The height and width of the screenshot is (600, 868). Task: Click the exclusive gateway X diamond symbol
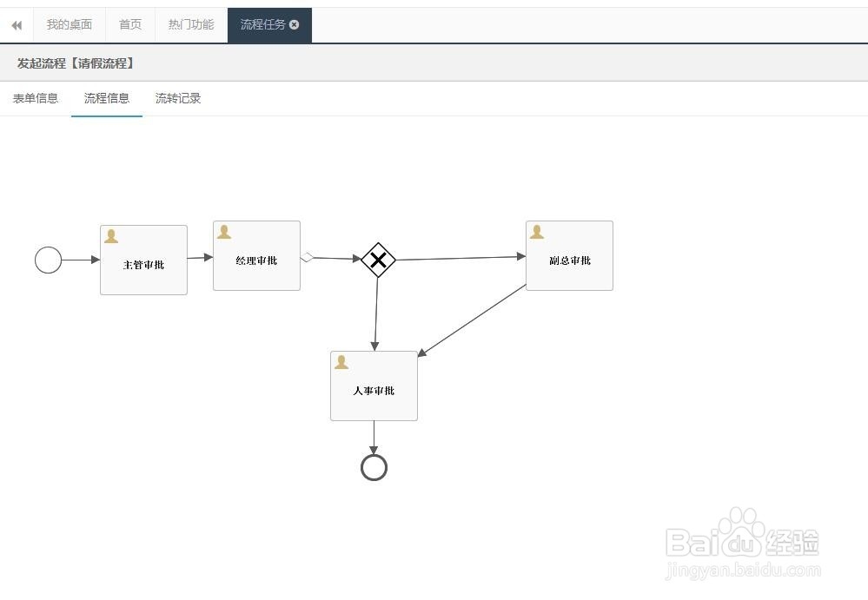[378, 260]
